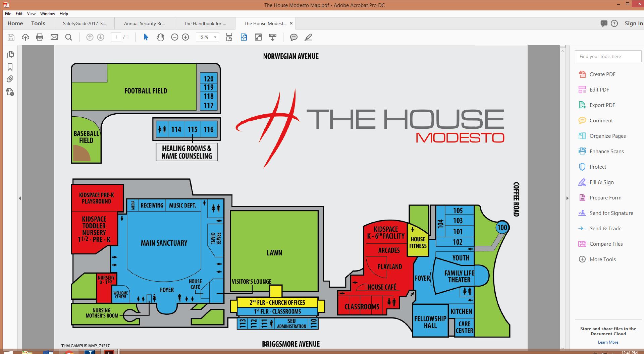Image resolution: width=644 pixels, height=354 pixels.
Task: Open the attachments paperclip panel
Action: 10,79
